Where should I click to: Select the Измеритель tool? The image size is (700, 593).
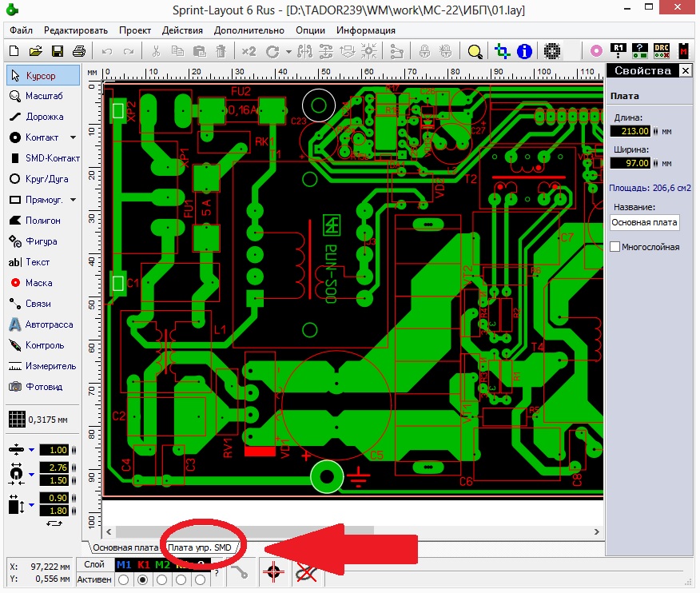[43, 366]
